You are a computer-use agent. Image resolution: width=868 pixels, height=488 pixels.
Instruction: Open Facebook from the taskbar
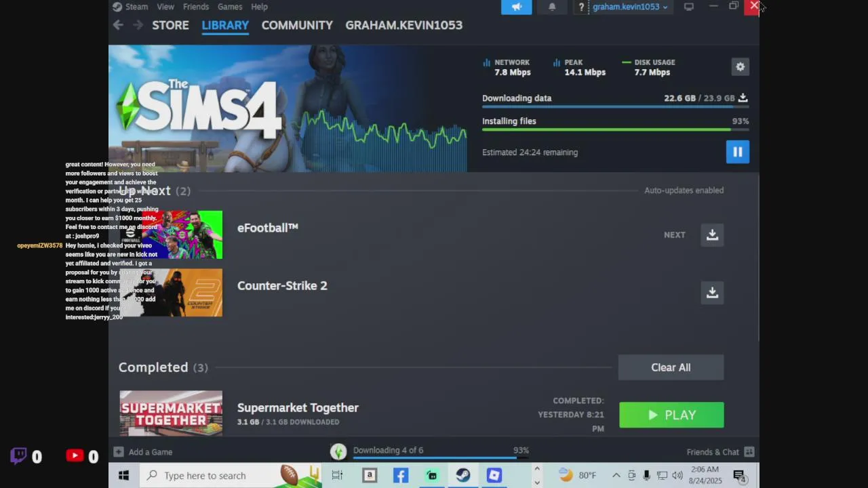coord(401,476)
